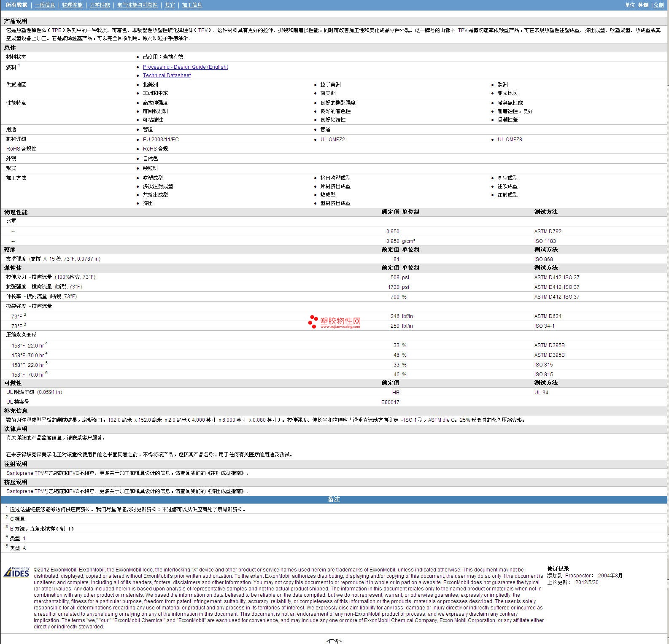Click the 颗粒料 form value
Viewport: 669px width, 644px height.
coord(150,168)
